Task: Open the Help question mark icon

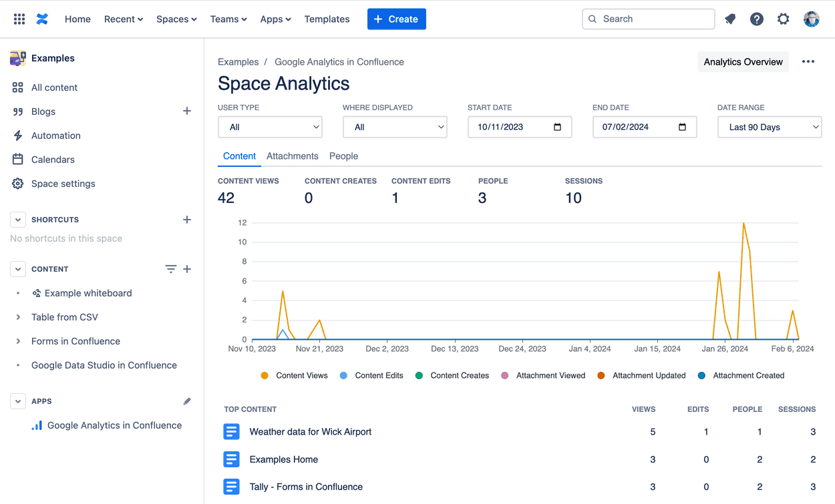Action: (x=756, y=19)
